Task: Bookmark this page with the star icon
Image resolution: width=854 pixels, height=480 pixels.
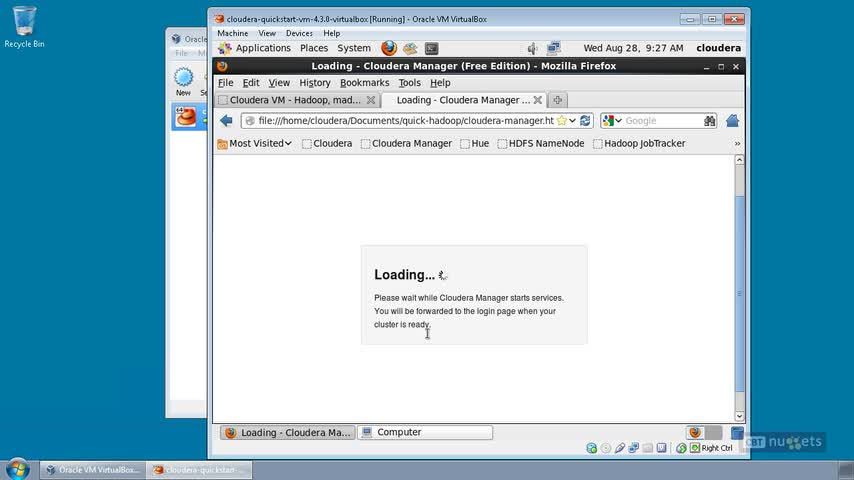Action: tap(562, 121)
